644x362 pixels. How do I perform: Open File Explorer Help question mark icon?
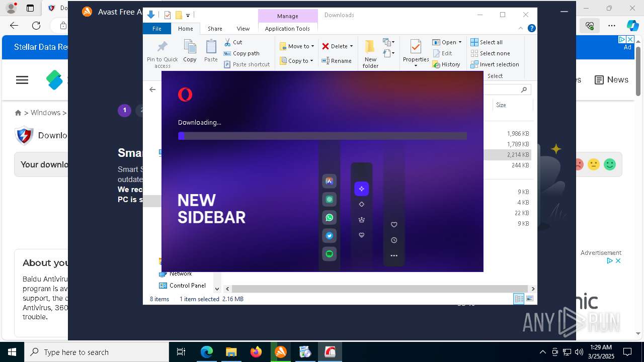pos(532,29)
